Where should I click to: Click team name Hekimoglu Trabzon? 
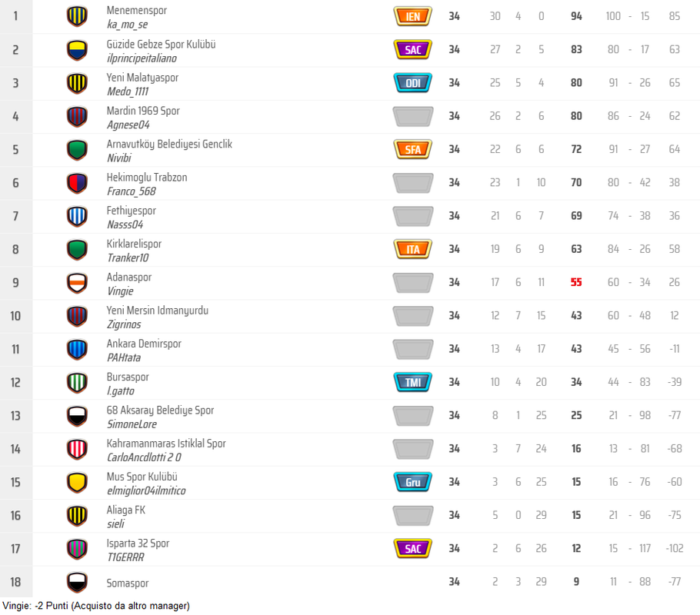147,177
